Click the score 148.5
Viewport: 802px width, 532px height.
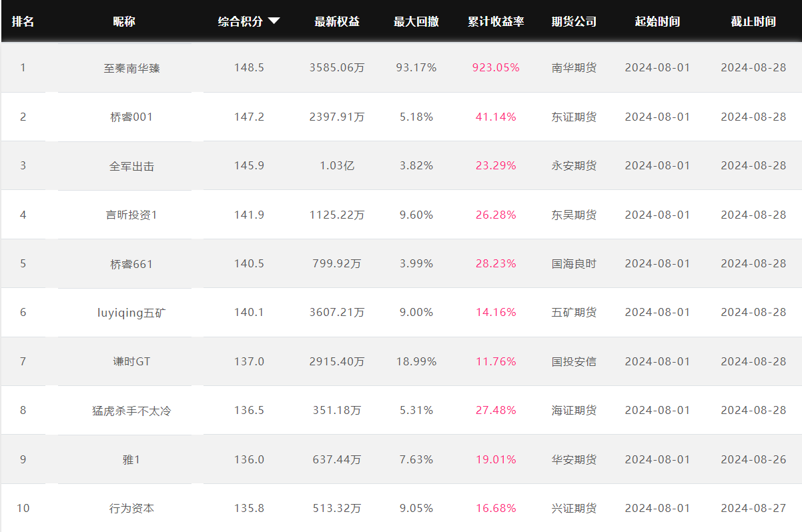click(x=249, y=67)
